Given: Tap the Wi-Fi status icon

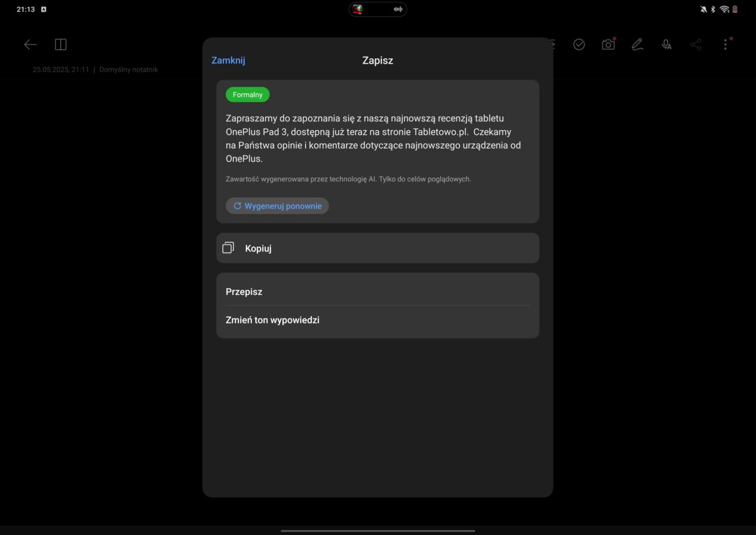Looking at the screenshot, I should 724,9.
